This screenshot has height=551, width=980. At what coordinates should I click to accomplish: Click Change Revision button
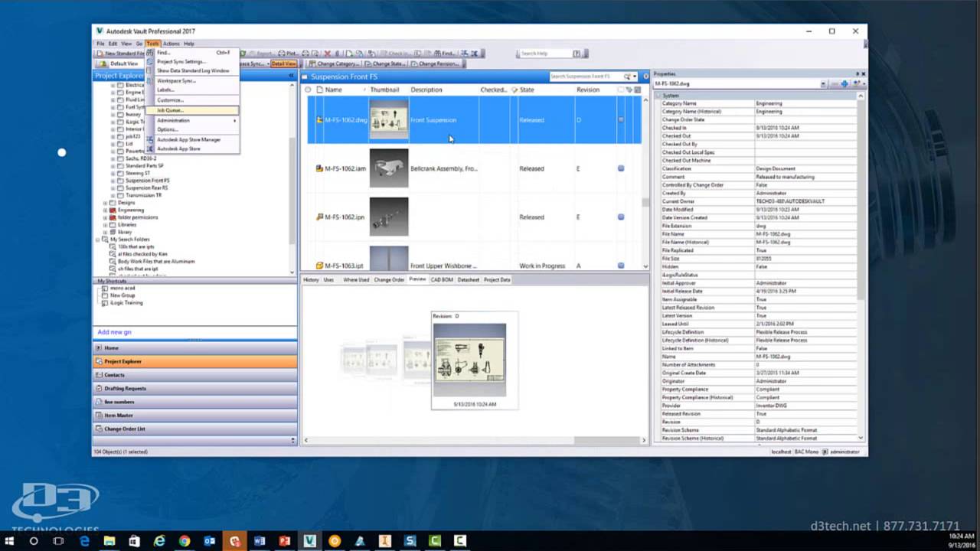tap(435, 64)
